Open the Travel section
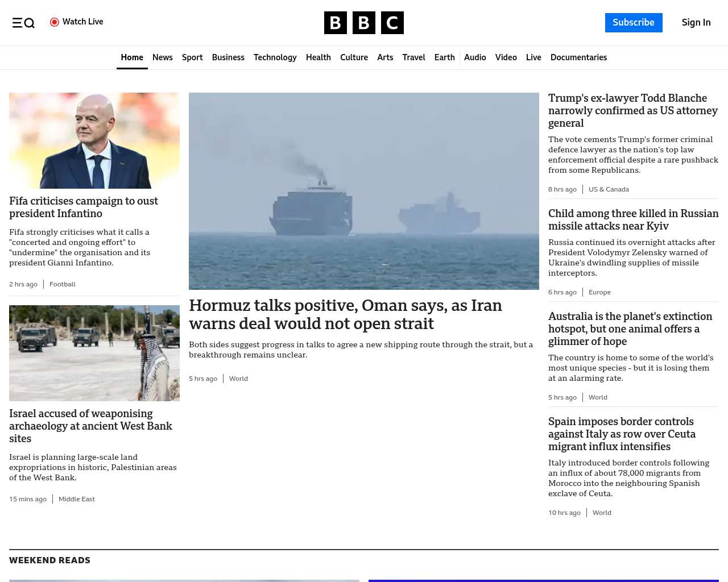 point(413,57)
